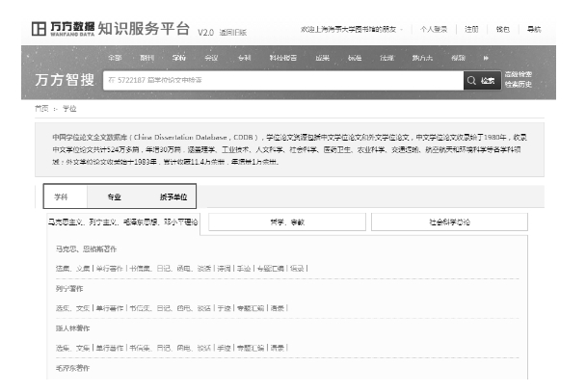Image resolution: width=586 pixels, height=392 pixels.
Task: Open the 个人登录 login link
Action: [x=434, y=29]
